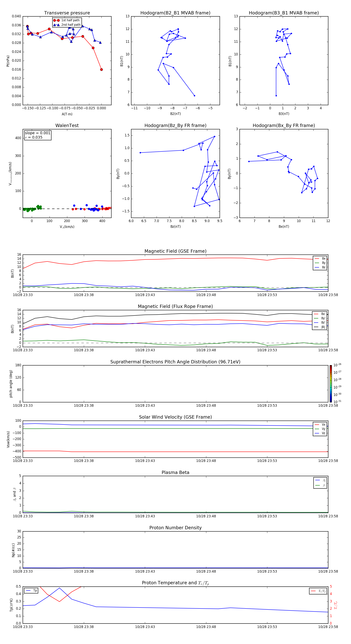The height and width of the screenshot is (644, 351).
Task: Click the "Hodogram(B3_B1 MVAB frame)" title
Action: (x=284, y=13)
